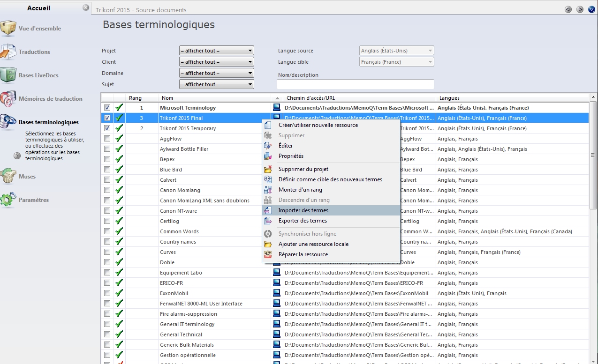Uncheck the Trikonf 2015 Temporary checkbox
The height and width of the screenshot is (364, 598).
pos(107,128)
